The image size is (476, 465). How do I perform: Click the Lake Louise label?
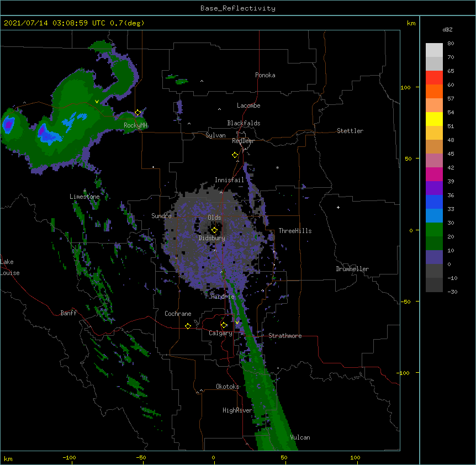[10, 267]
